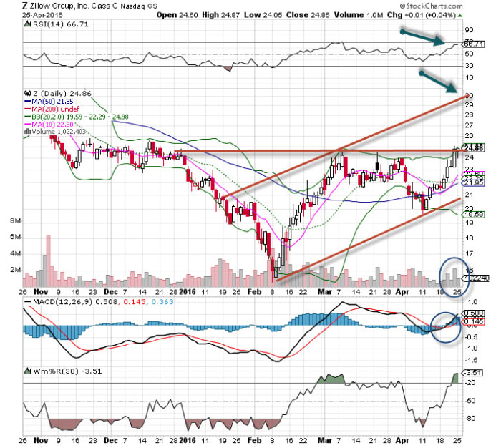The width and height of the screenshot is (501, 448).
Task: Click the green up-triangle next to Chg
Action: pos(459,15)
